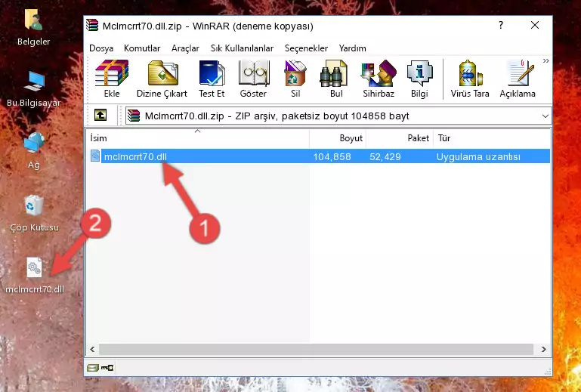
Task: Launch the Sihirbaz wizard
Action: (379, 79)
